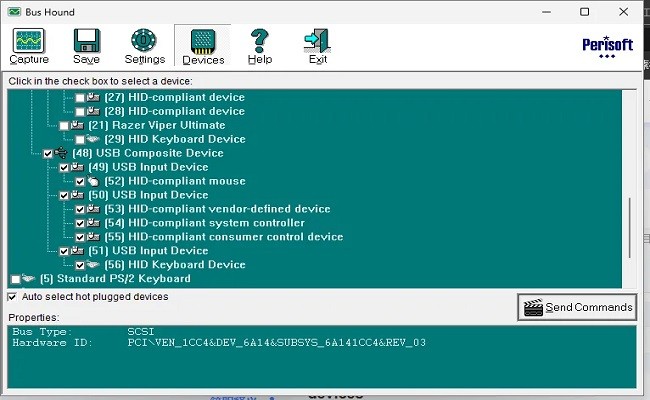Click the keyboard icon beside (56) HID Keyboard Device

tap(93, 265)
